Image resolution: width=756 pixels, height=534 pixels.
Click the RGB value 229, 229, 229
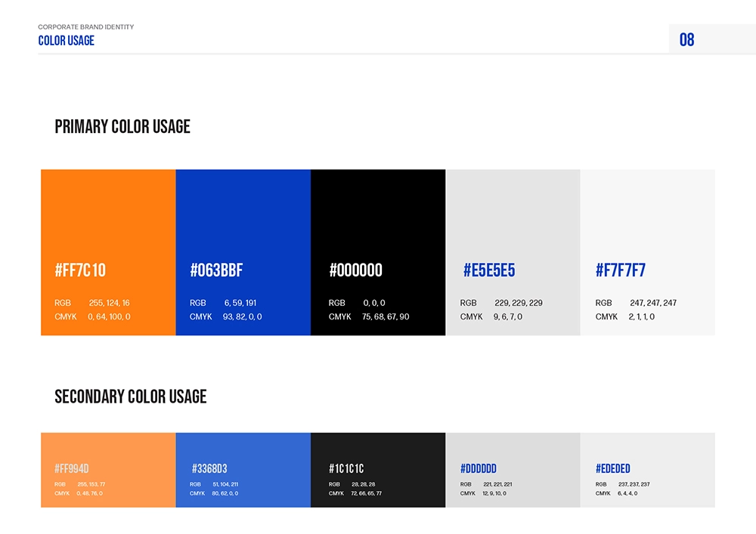click(x=518, y=303)
